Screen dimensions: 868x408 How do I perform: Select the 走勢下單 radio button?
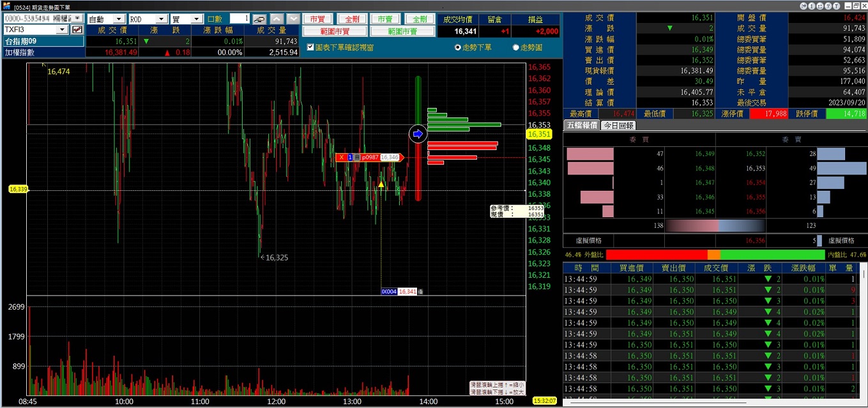coord(458,47)
